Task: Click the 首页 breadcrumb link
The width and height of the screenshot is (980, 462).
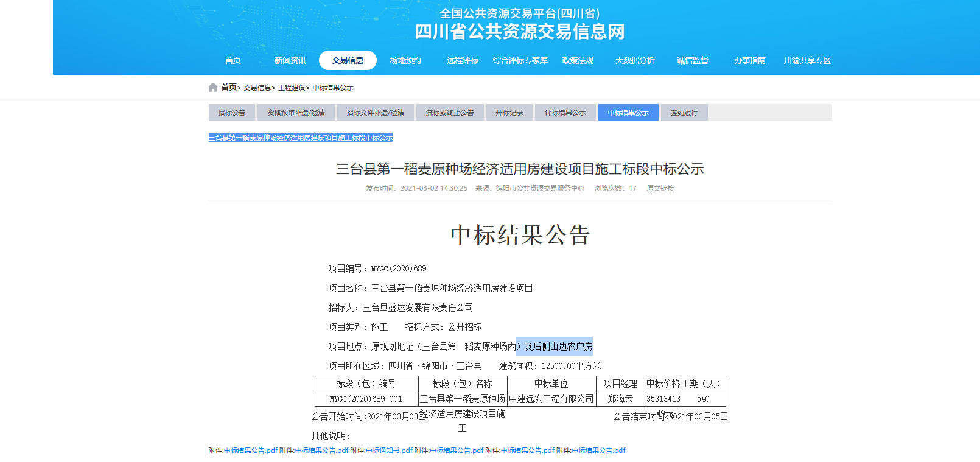Action: coord(229,88)
